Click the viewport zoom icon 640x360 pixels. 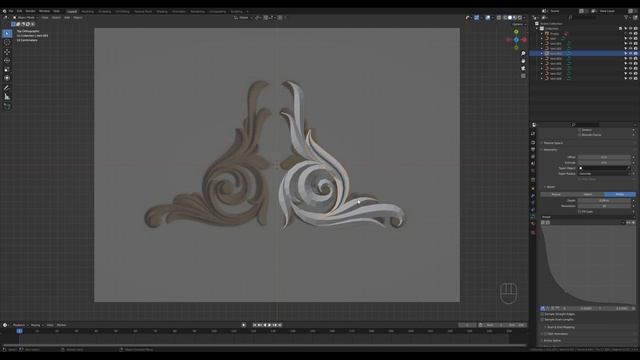(523, 53)
